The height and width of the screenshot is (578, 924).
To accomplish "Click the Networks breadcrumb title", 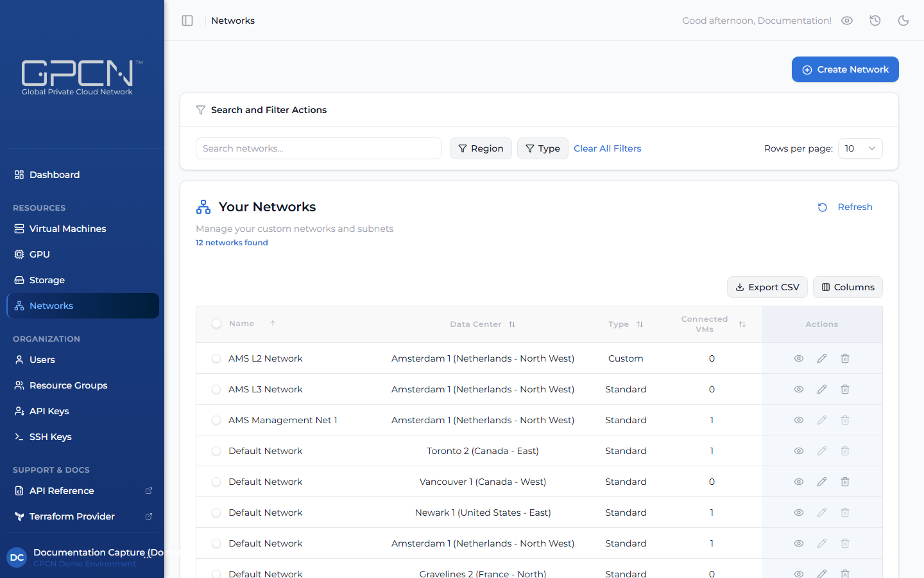I will (x=233, y=21).
